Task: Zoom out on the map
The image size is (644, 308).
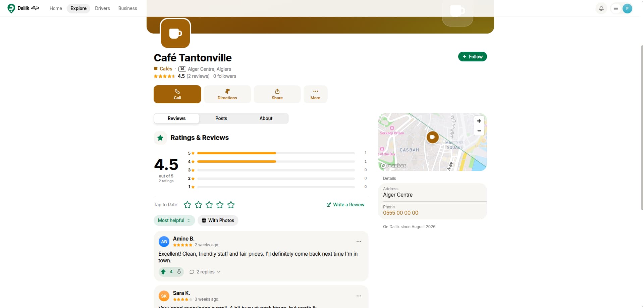Action: [x=479, y=131]
